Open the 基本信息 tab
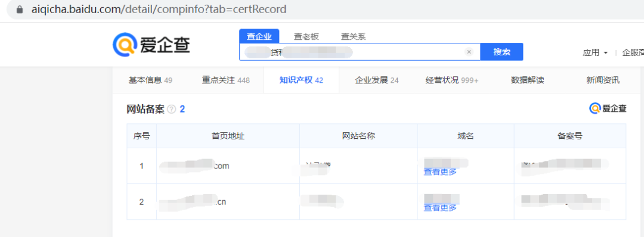644x237 pixels. (150, 80)
